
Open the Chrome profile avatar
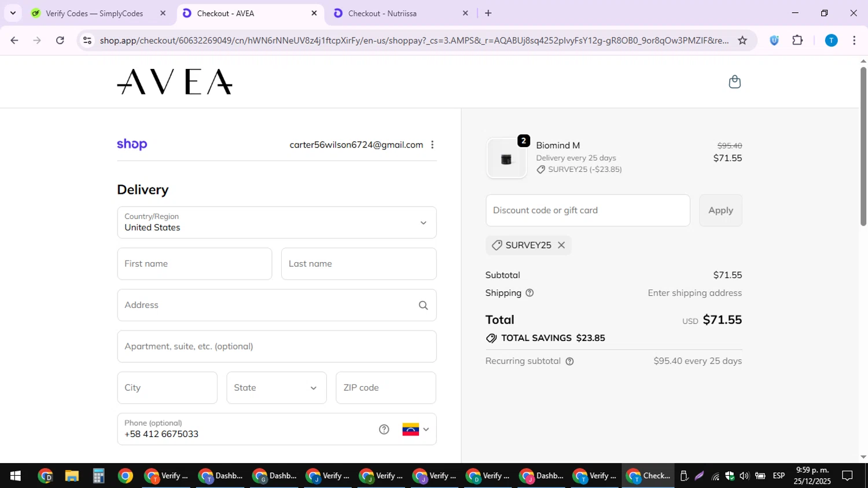tap(831, 40)
